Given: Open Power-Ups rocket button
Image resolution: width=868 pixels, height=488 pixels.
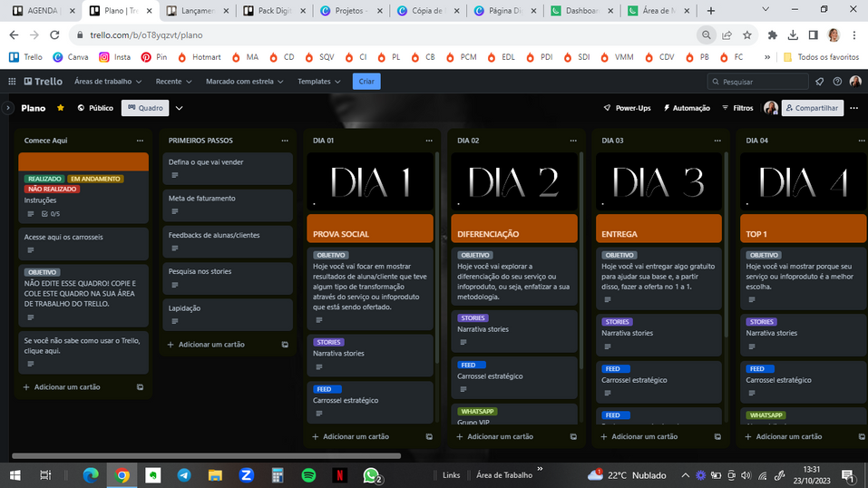Looking at the screenshot, I should [x=627, y=108].
